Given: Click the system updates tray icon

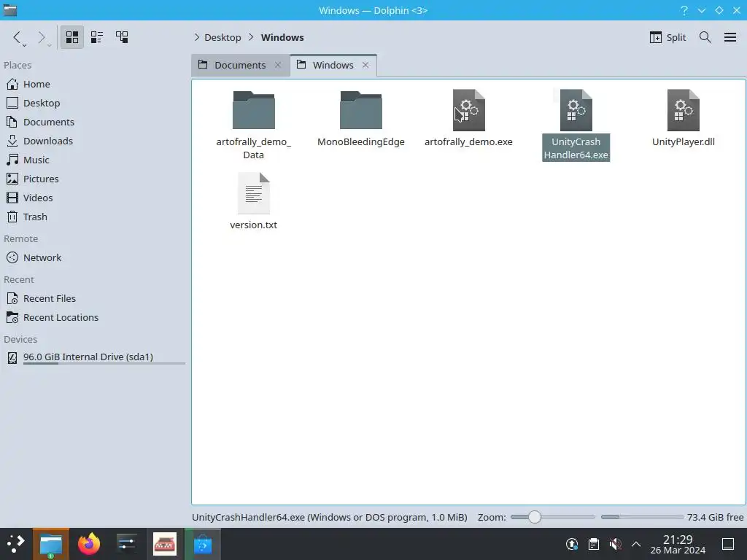Looking at the screenshot, I should tap(572, 544).
